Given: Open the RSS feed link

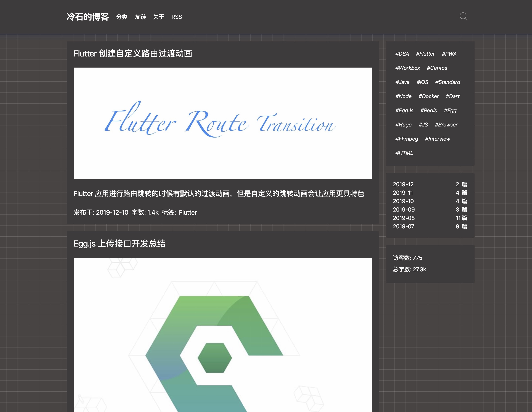Looking at the screenshot, I should (x=177, y=17).
